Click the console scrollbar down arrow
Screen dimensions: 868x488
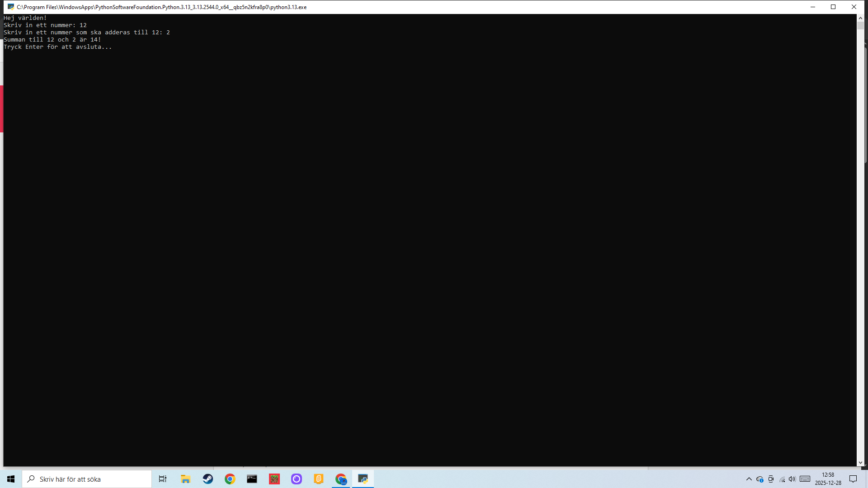tap(860, 463)
